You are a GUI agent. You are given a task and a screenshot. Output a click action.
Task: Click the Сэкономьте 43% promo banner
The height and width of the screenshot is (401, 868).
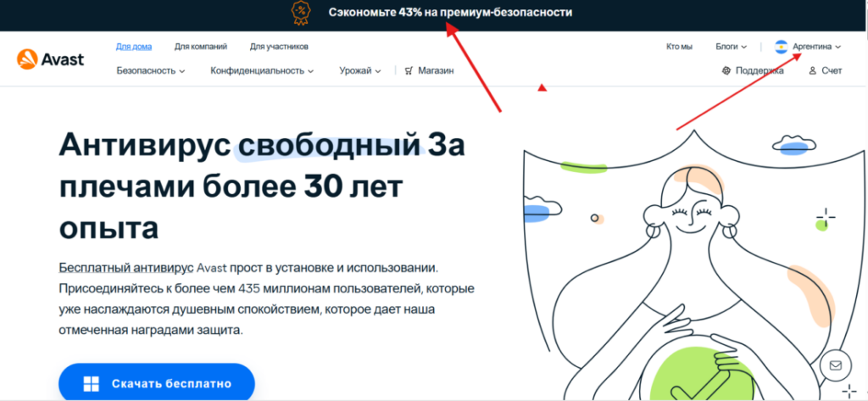434,13
